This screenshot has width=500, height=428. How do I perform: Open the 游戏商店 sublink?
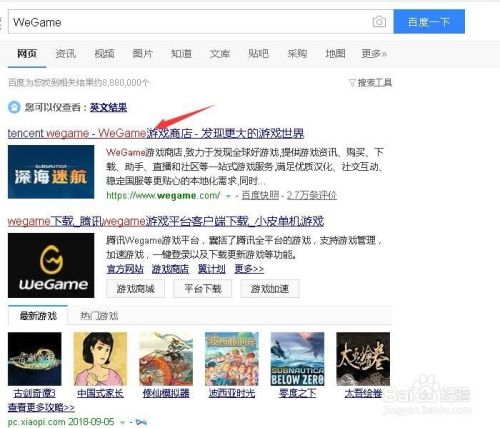(x=170, y=269)
